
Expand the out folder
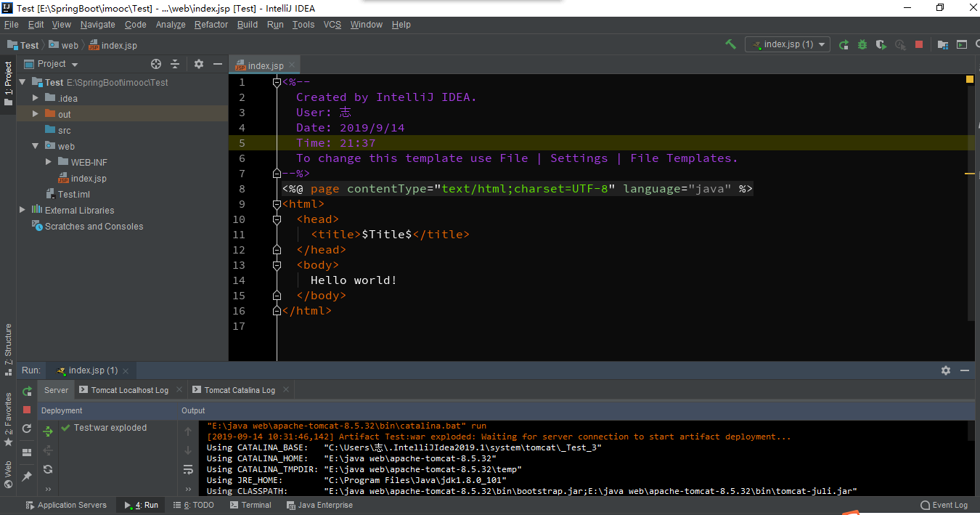click(36, 114)
